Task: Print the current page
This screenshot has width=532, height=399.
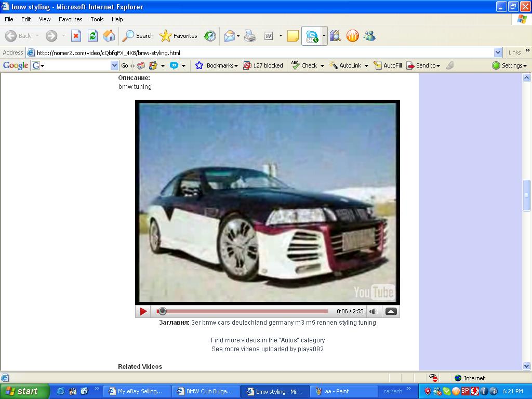Action: [x=250, y=36]
